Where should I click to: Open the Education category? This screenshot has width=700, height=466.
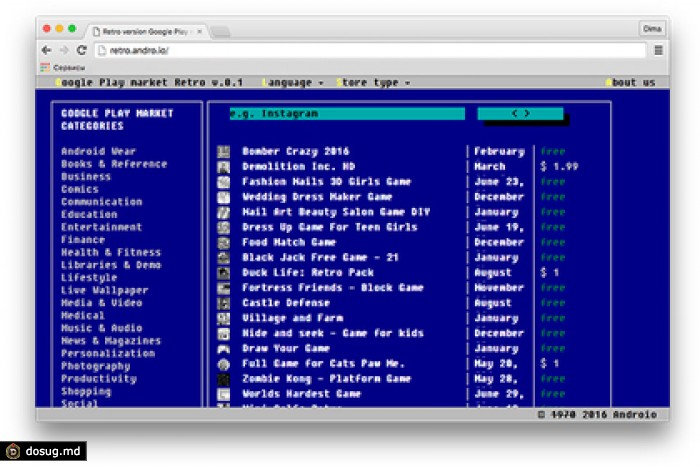[x=89, y=214]
